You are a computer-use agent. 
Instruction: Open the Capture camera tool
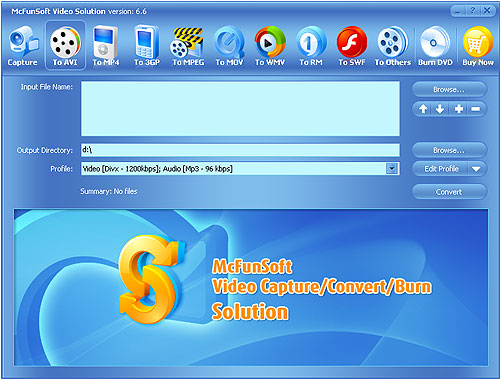(x=23, y=46)
